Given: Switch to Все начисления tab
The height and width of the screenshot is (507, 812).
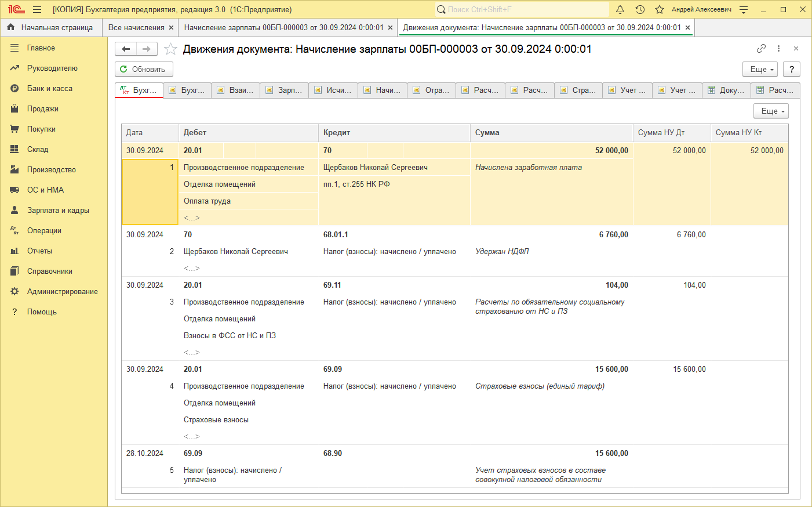Looking at the screenshot, I should click(136, 27).
